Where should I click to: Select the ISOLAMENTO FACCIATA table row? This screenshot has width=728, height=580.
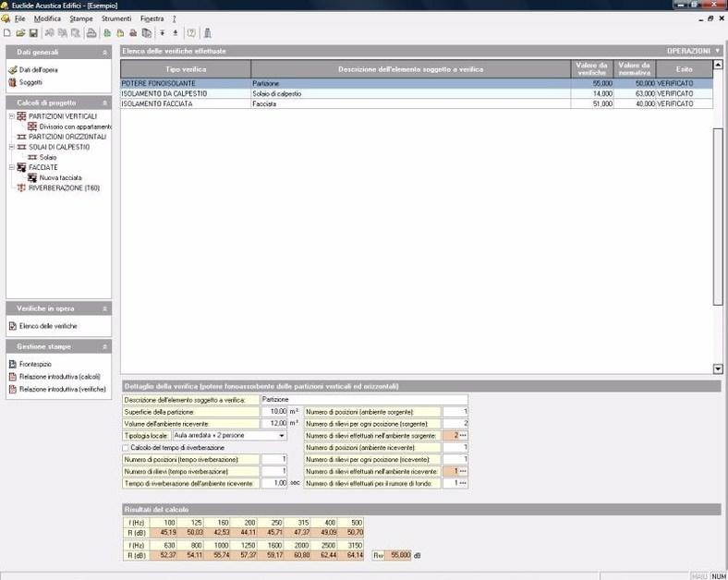(x=185, y=104)
